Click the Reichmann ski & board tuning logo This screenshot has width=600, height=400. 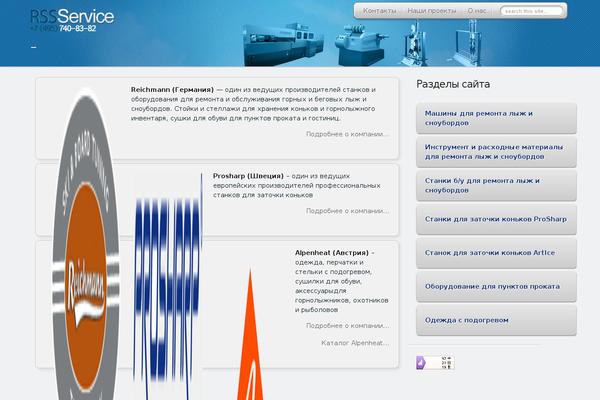pyautogui.click(x=85, y=245)
